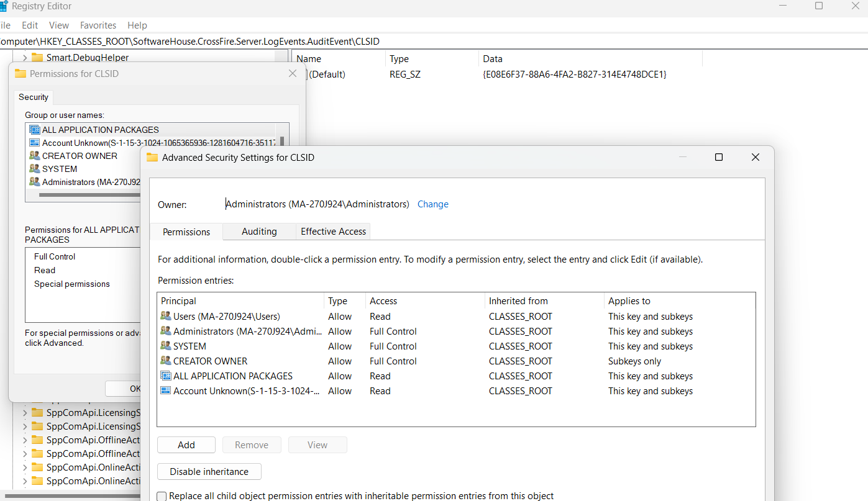This screenshot has height=501, width=868.
Task: Close the Advanced Security Settings dialog
Action: tap(756, 157)
